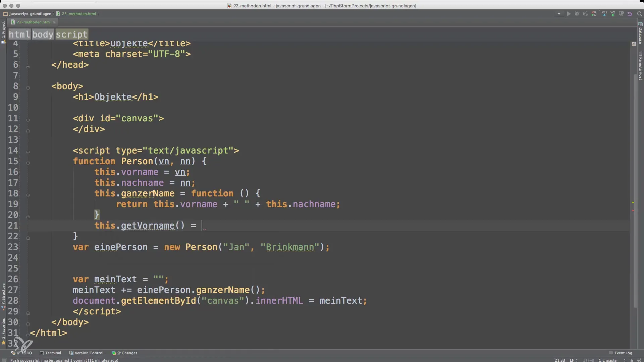644x362 pixels.
Task: Click UTF-8 encoding in status bar
Action: [588, 360]
